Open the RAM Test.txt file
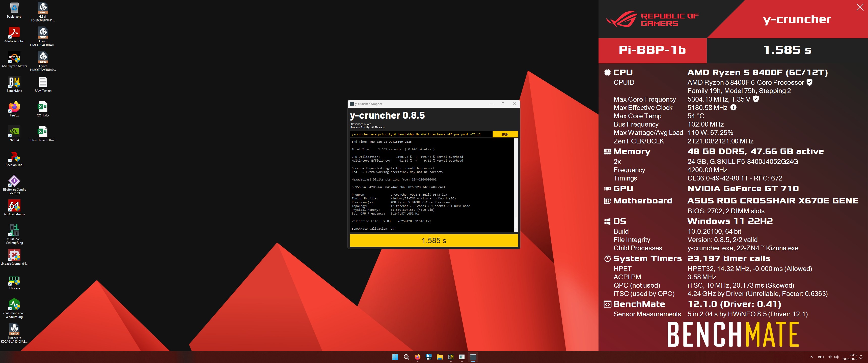 [43, 84]
